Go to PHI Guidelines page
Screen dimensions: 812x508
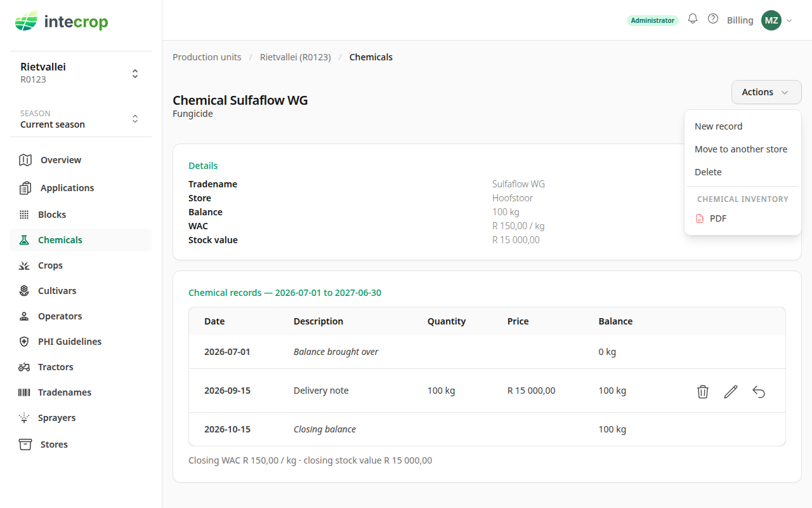[81, 342]
